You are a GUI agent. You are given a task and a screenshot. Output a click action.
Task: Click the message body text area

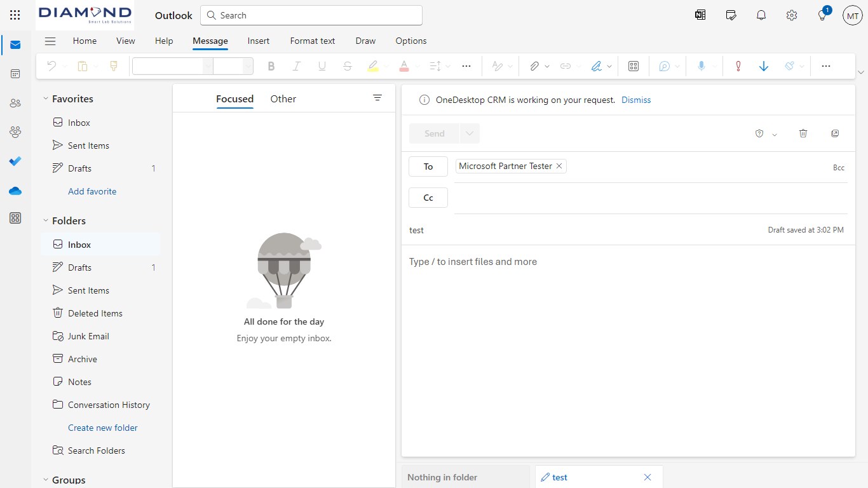click(628, 349)
